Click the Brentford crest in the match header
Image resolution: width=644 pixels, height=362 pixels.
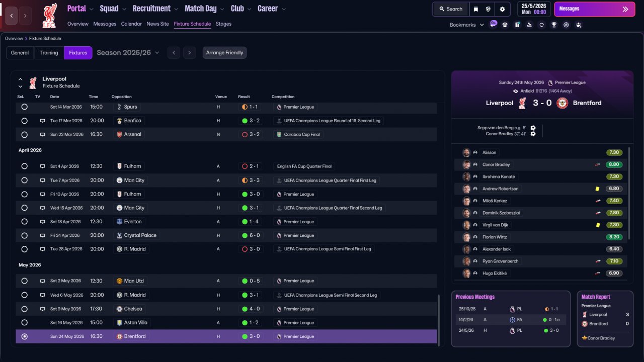(562, 103)
